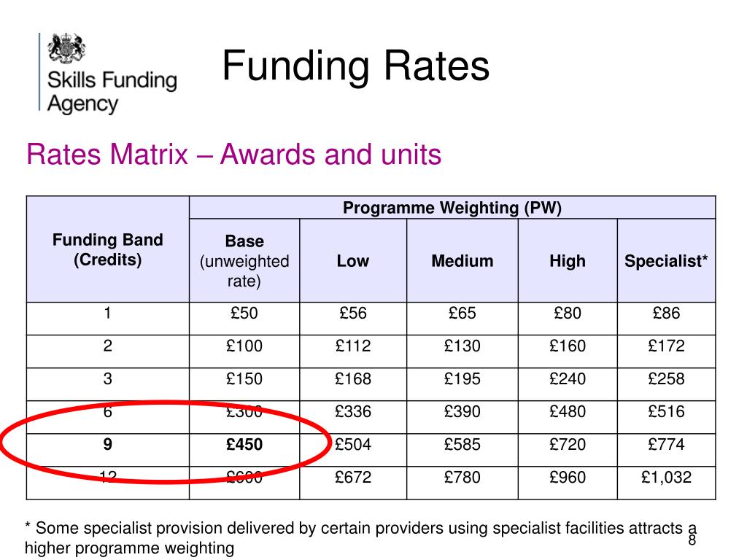Select the bold 9 credits funding band cell

pyautogui.click(x=108, y=445)
